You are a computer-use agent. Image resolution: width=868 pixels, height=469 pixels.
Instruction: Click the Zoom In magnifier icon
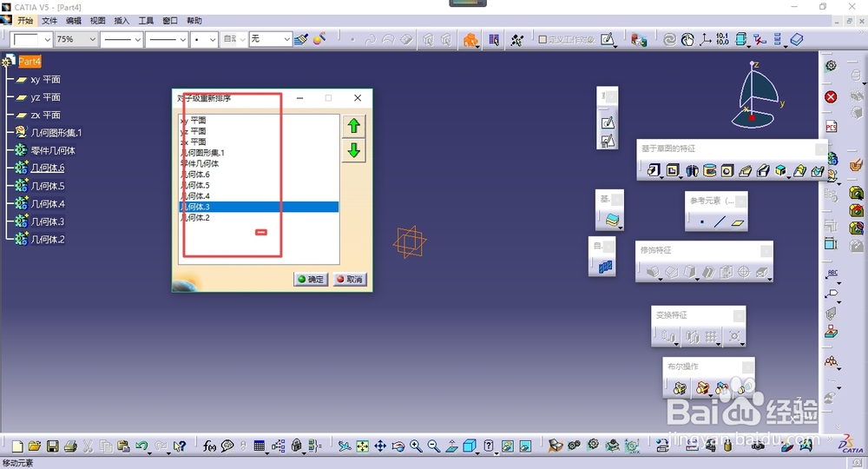416,446
